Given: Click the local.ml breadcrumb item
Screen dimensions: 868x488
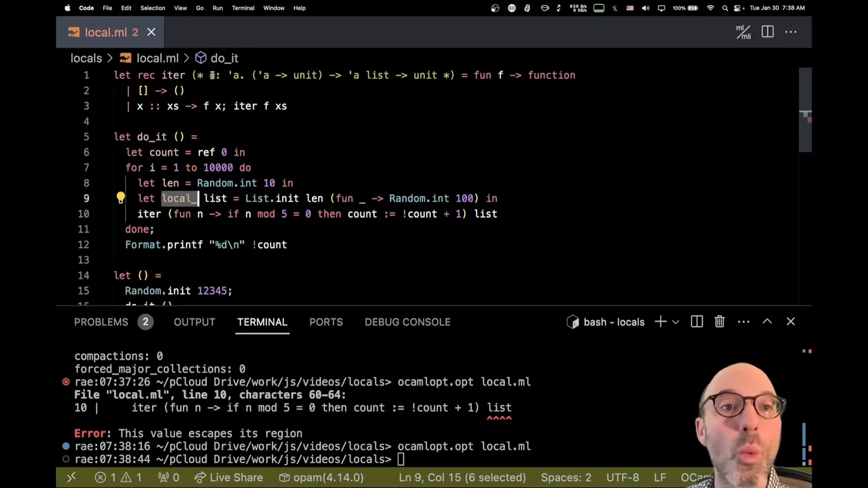Looking at the screenshot, I should pos(149,58).
